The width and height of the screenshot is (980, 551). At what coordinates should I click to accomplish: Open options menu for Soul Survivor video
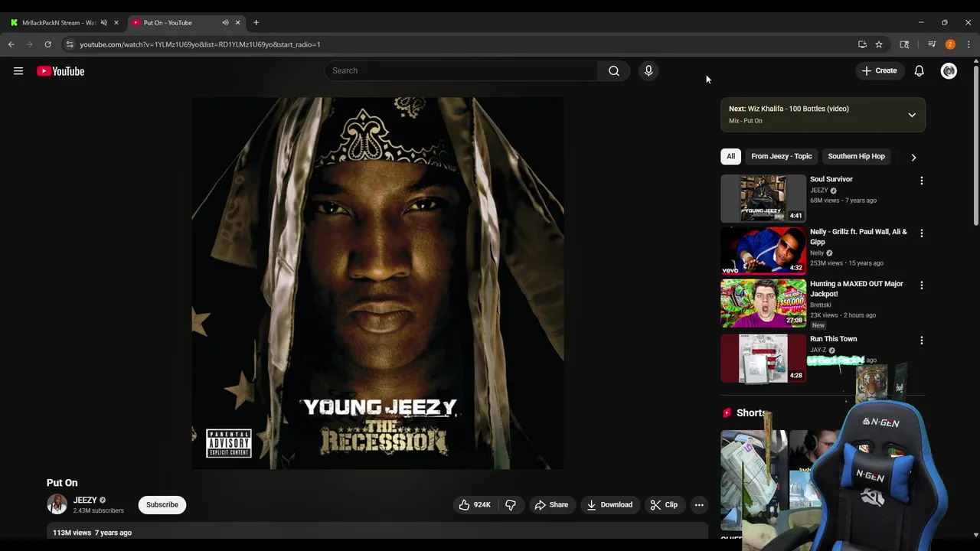(921, 181)
